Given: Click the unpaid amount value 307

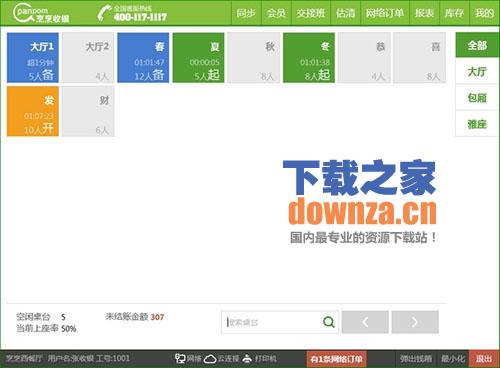Looking at the screenshot, I should click(157, 317).
